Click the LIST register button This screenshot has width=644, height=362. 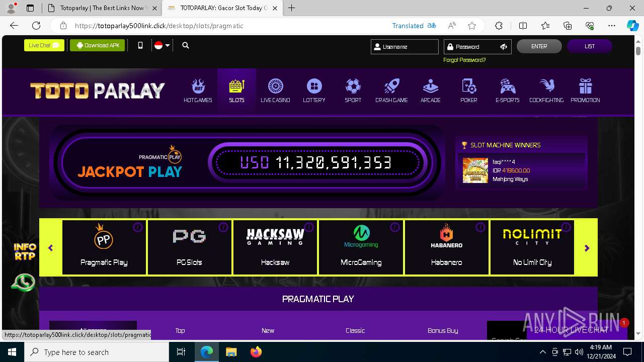point(590,46)
